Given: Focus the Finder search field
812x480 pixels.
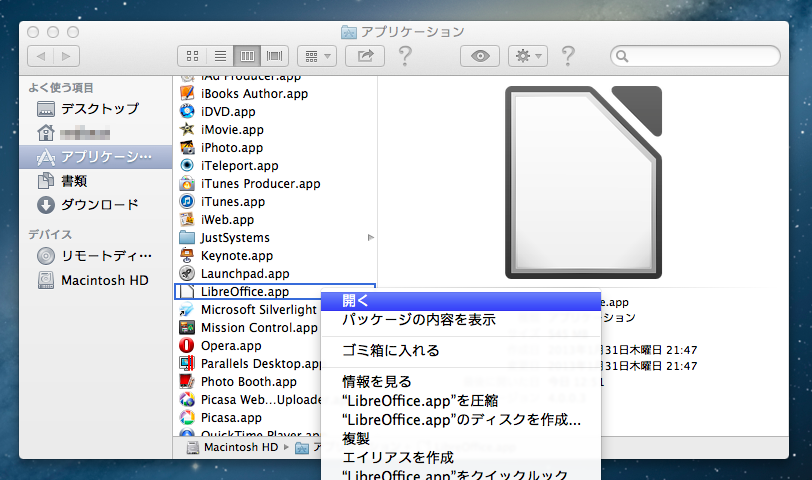Looking at the screenshot, I should coord(695,56).
